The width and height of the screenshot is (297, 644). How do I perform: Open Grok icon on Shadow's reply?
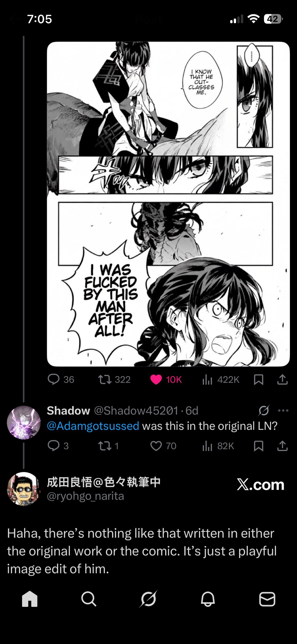tap(264, 410)
